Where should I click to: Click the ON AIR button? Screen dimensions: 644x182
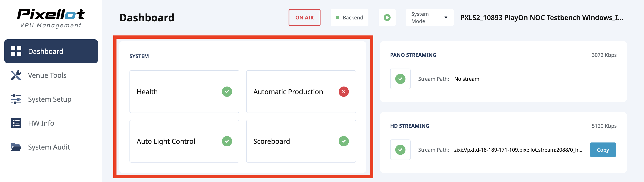[304, 18]
